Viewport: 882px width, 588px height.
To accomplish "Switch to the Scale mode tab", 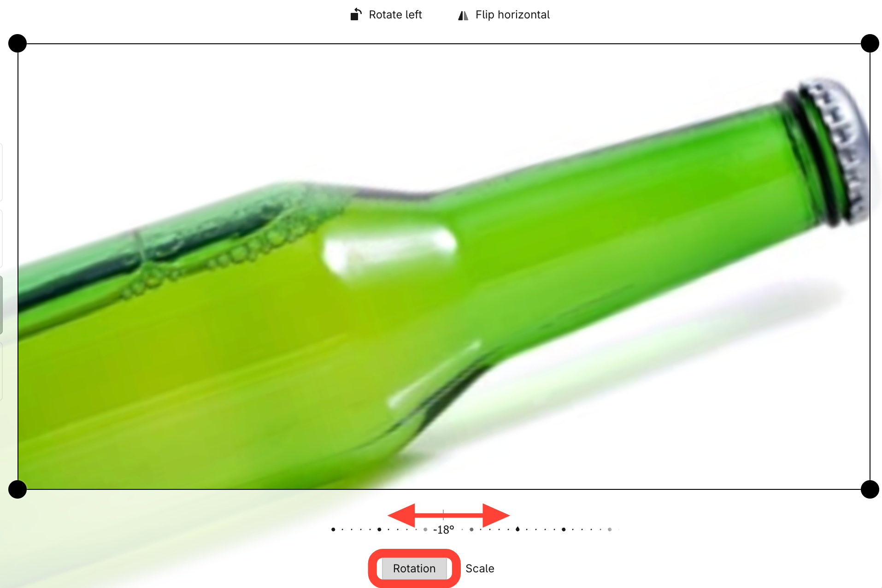I will point(480,568).
